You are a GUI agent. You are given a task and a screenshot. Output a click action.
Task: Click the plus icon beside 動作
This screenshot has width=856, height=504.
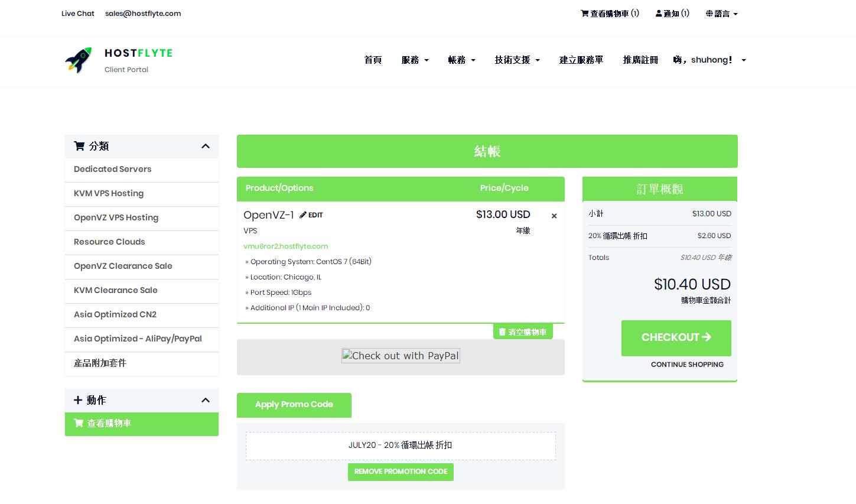pos(78,400)
